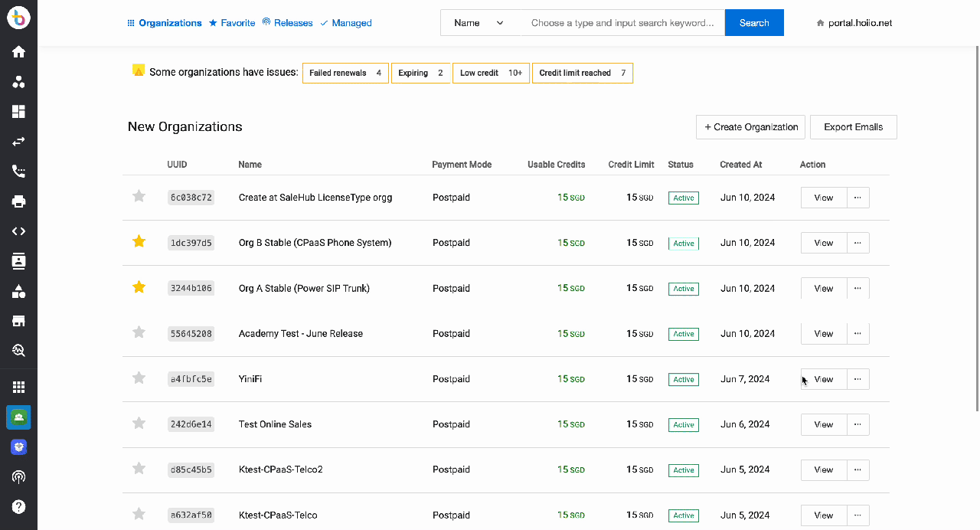This screenshot has height=530, width=980.
Task: Open the Name search type dropdown
Action: [x=479, y=23]
